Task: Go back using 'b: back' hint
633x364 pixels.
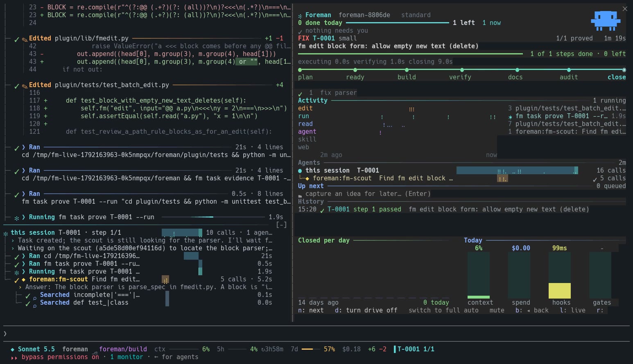Action: pos(532,310)
